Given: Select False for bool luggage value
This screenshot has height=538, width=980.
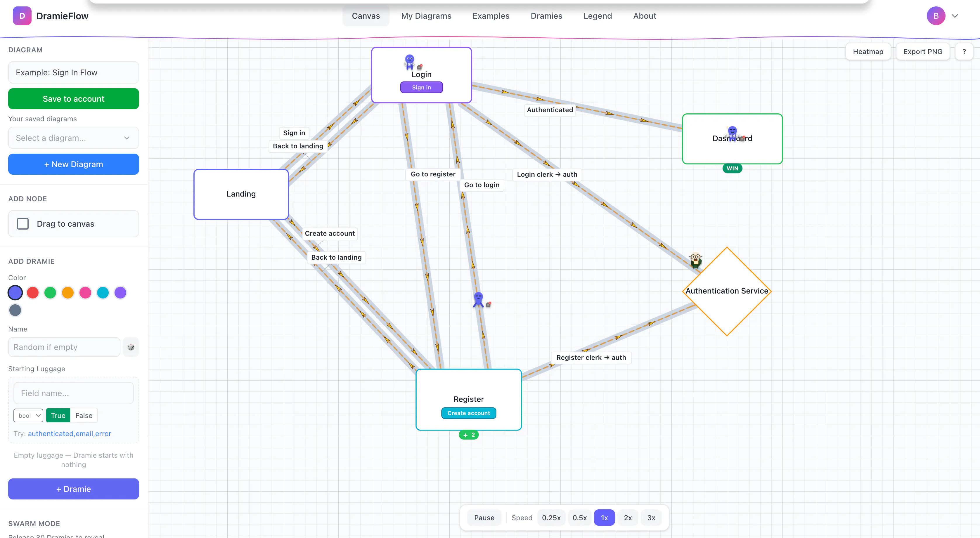Looking at the screenshot, I should tap(84, 415).
